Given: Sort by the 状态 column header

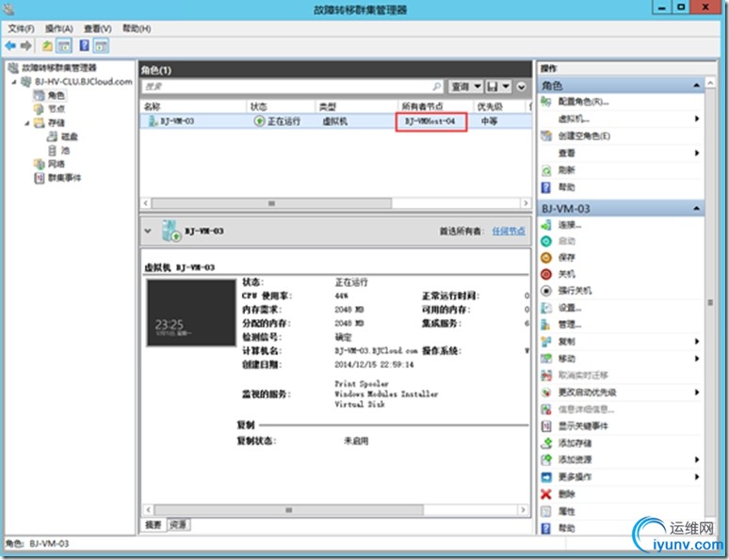Looking at the screenshot, I should click(x=281, y=106).
